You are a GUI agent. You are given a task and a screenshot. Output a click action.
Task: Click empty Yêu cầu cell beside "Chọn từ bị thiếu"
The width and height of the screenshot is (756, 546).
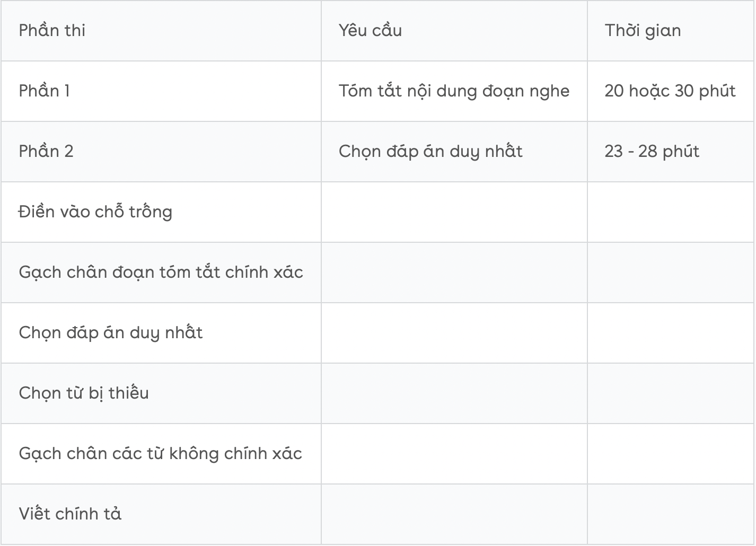point(454,393)
